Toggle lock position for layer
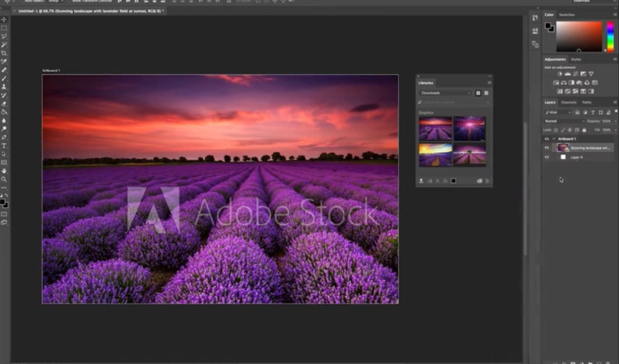 569,130
